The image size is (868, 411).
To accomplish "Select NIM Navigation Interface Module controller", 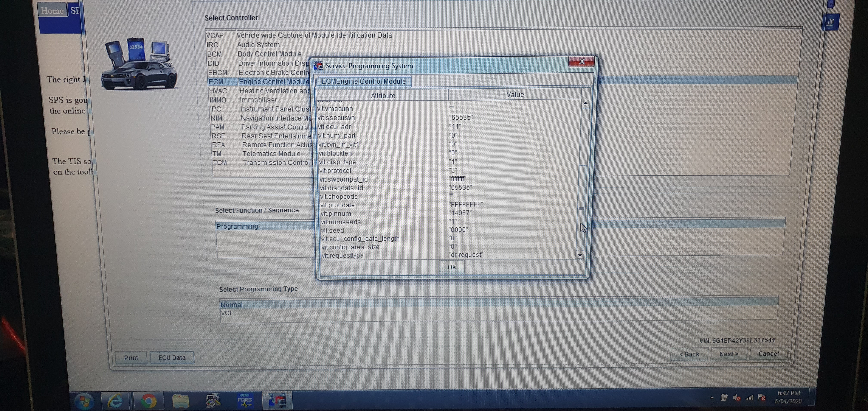I will coord(261,118).
